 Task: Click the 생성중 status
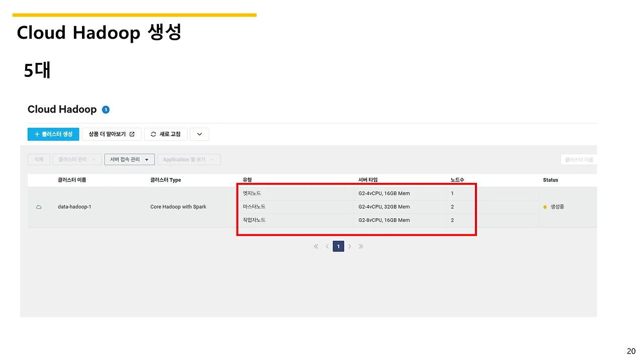557,207
